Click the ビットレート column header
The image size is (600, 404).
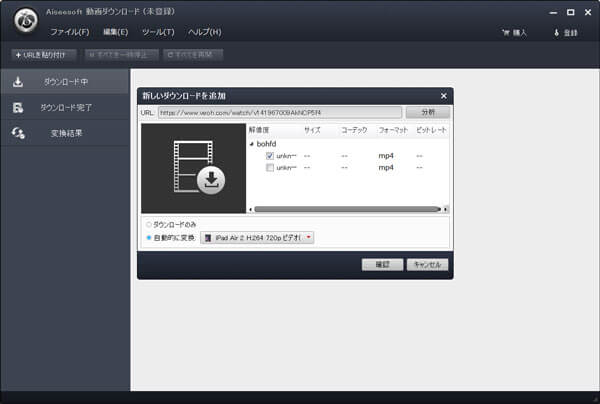pyautogui.click(x=431, y=130)
